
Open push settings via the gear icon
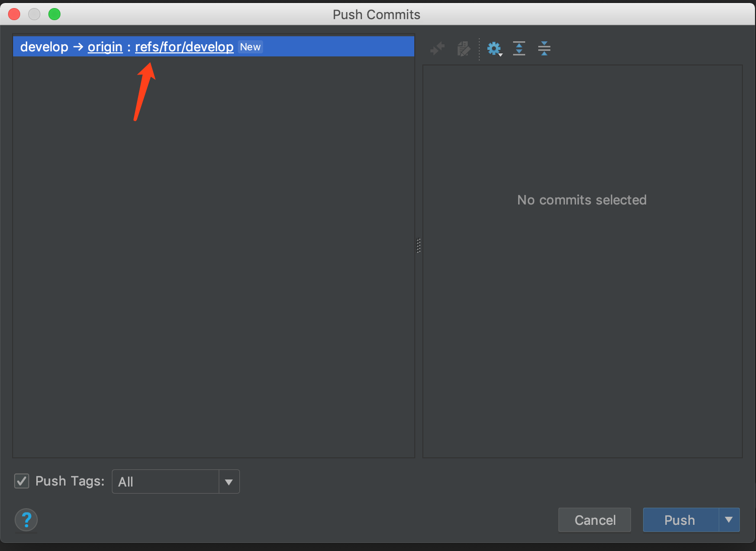point(493,48)
